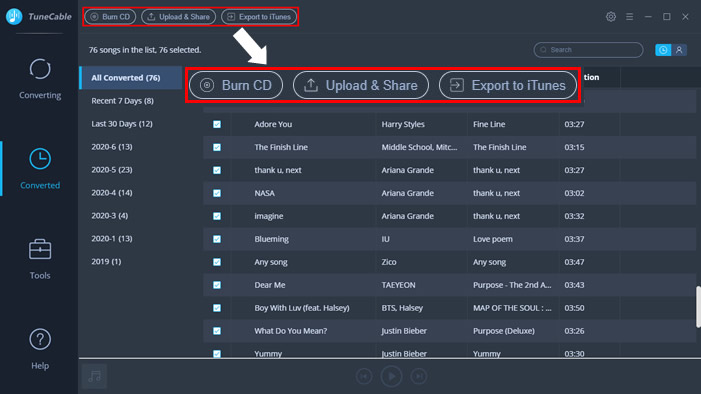Select the Last 30 Days (12) filter
701x394 pixels.
tap(122, 124)
